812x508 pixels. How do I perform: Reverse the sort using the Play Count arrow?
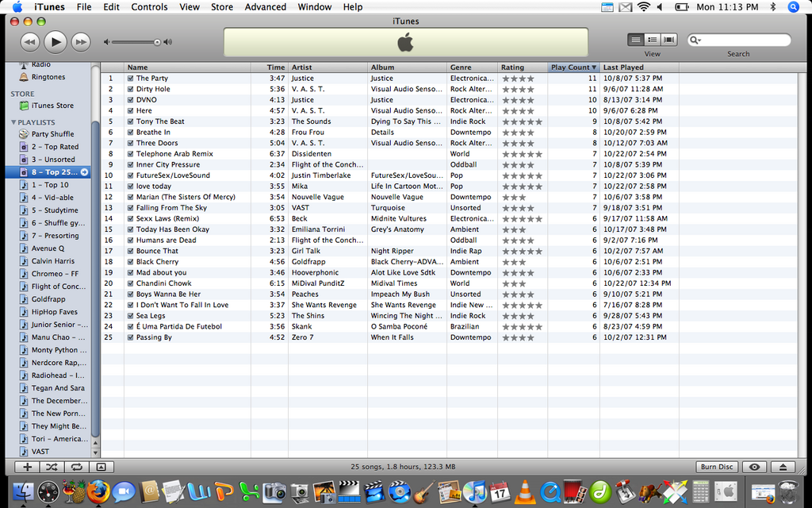coord(594,67)
